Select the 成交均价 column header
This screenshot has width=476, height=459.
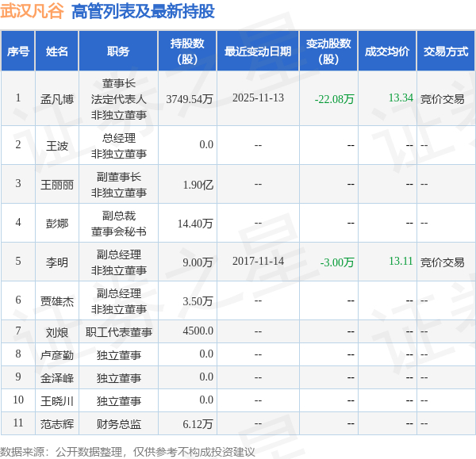pyautogui.click(x=387, y=52)
